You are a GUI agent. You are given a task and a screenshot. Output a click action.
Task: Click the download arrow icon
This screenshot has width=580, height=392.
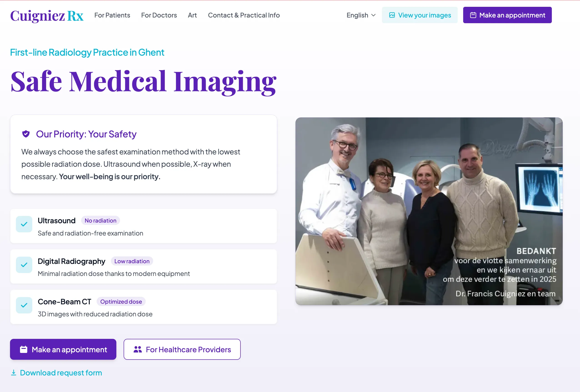(14, 372)
